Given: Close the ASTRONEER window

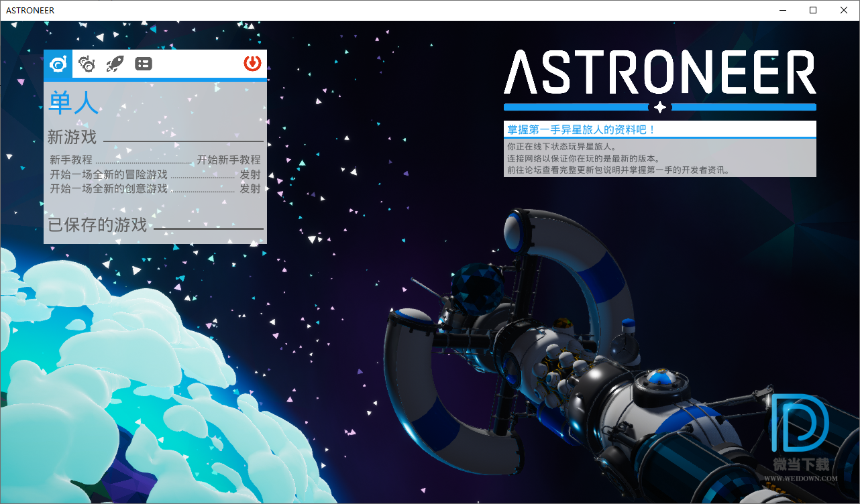Looking at the screenshot, I should click(844, 10).
